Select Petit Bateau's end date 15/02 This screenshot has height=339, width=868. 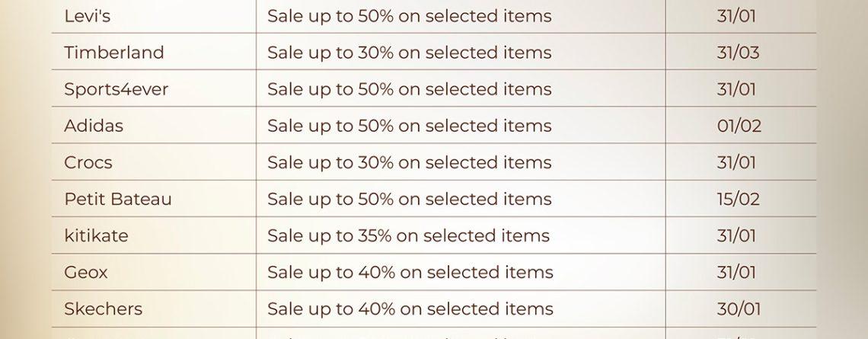tap(738, 199)
